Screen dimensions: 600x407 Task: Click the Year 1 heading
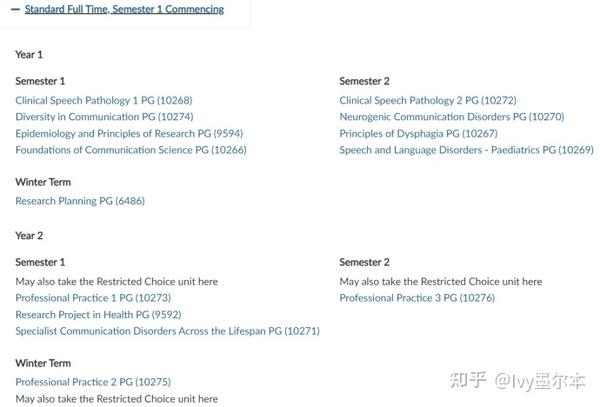(29, 54)
